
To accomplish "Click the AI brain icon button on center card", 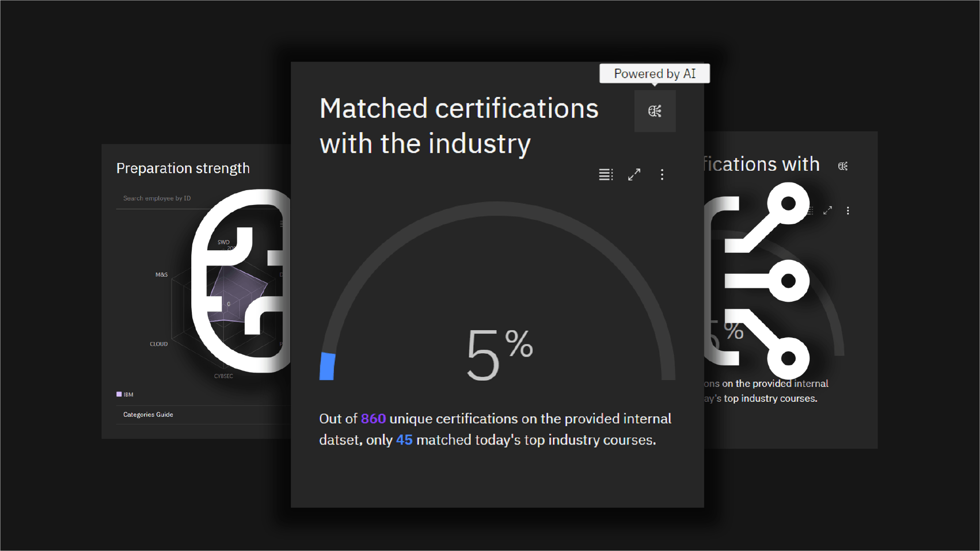I will click(x=655, y=111).
